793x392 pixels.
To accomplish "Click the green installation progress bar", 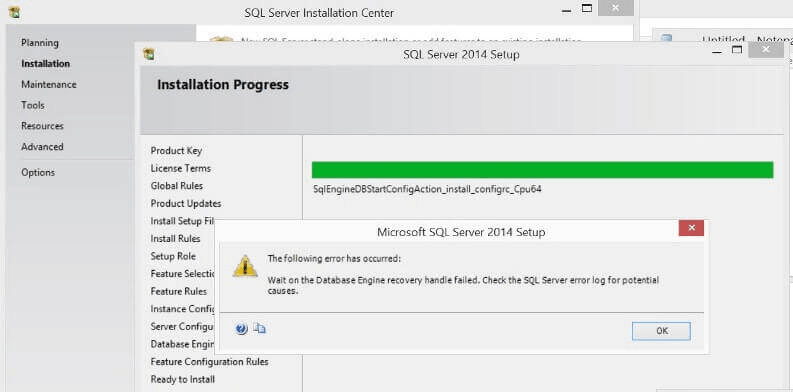I will [543, 170].
